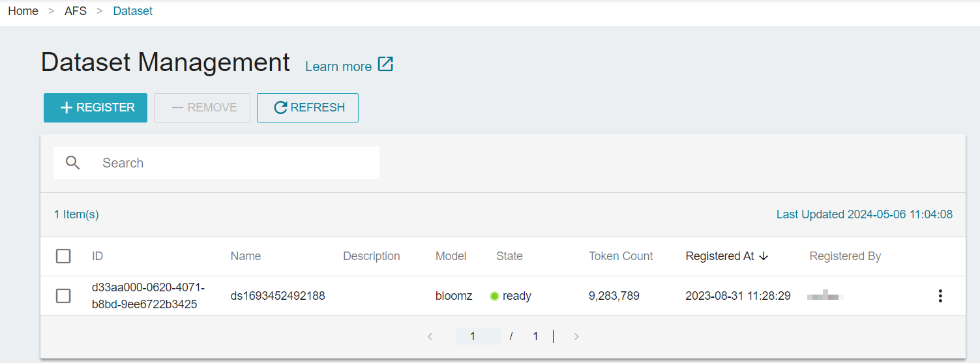Select the ds1693452492188 row checkbox
980x363 pixels.
(63, 296)
